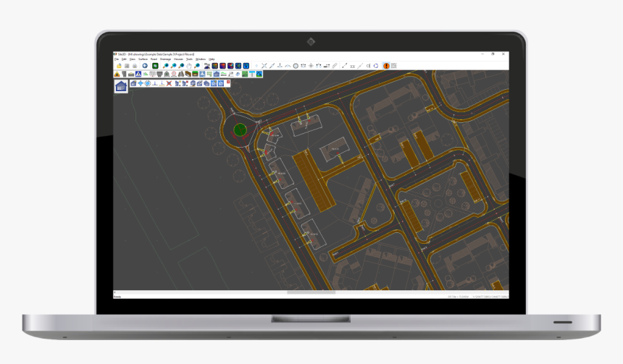Click the yellow warning triangle icon
The image size is (623, 364).
pos(117,74)
